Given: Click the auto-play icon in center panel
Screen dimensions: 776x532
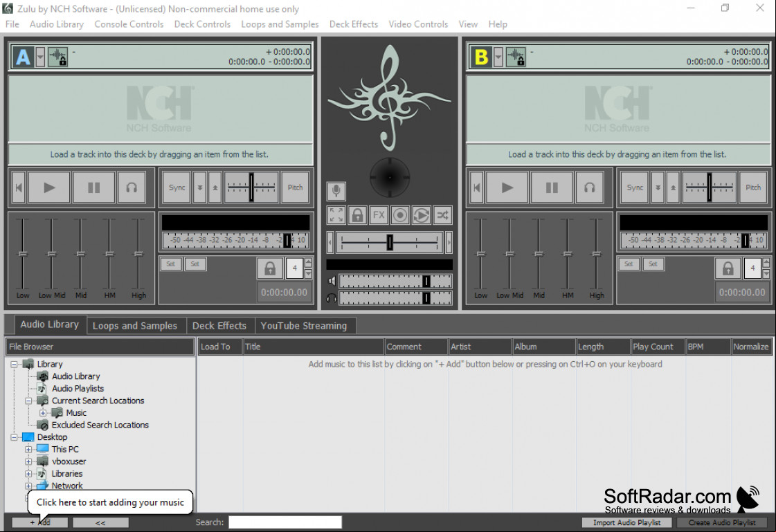Looking at the screenshot, I should [421, 215].
